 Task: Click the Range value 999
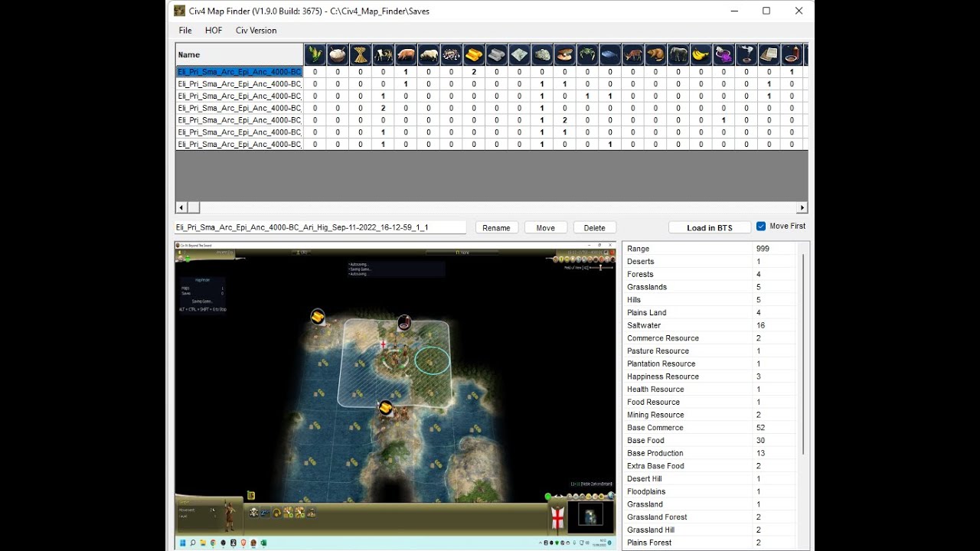pyautogui.click(x=763, y=249)
